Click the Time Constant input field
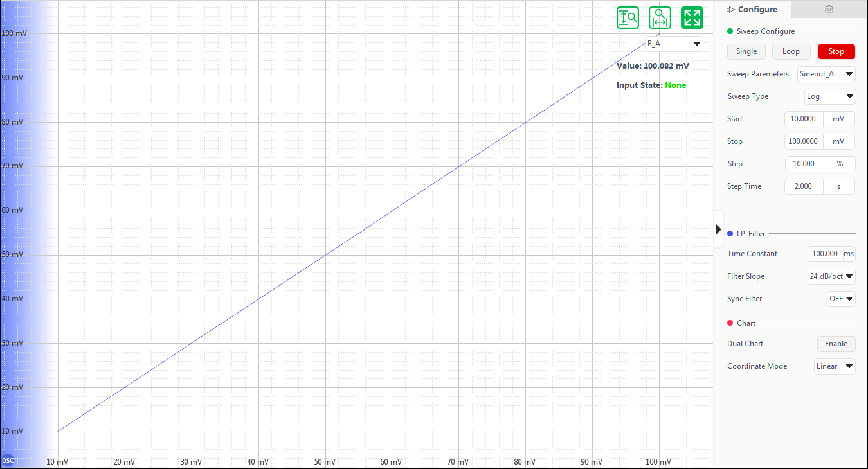The image size is (868, 469). coord(825,254)
